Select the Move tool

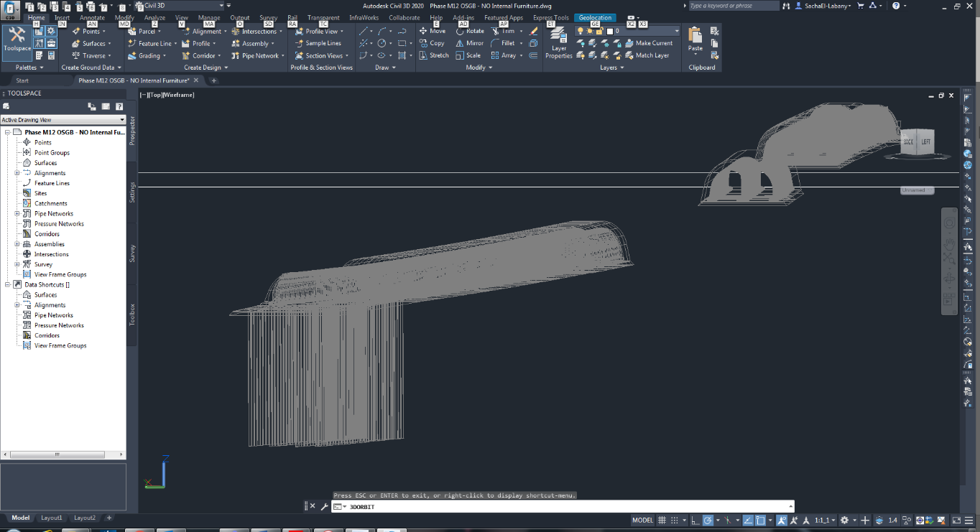[x=433, y=32]
